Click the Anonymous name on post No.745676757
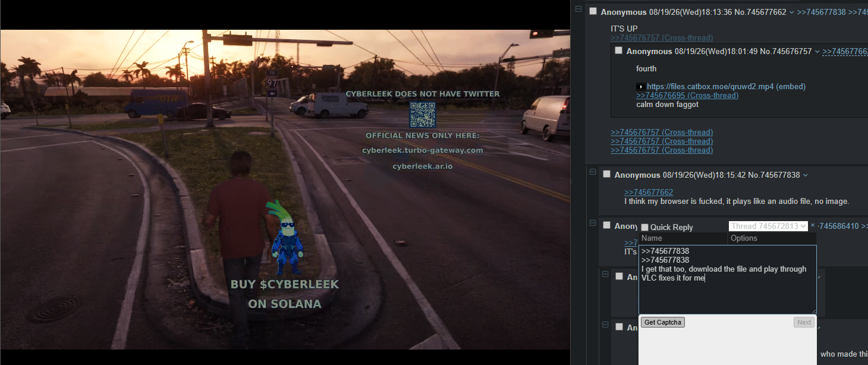Viewport: 868px width, 365px height. [649, 52]
